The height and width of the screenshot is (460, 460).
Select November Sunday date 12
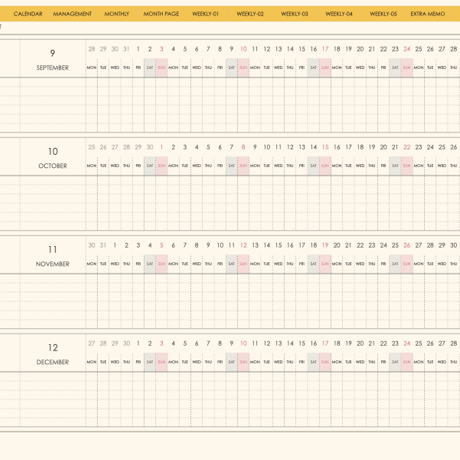click(x=244, y=245)
